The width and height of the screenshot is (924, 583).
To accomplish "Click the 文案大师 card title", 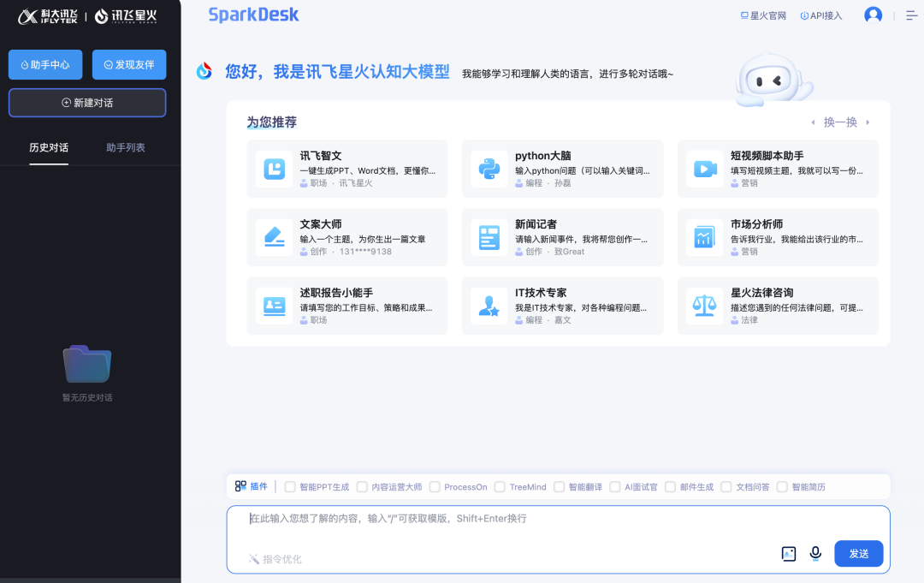I will 321,224.
